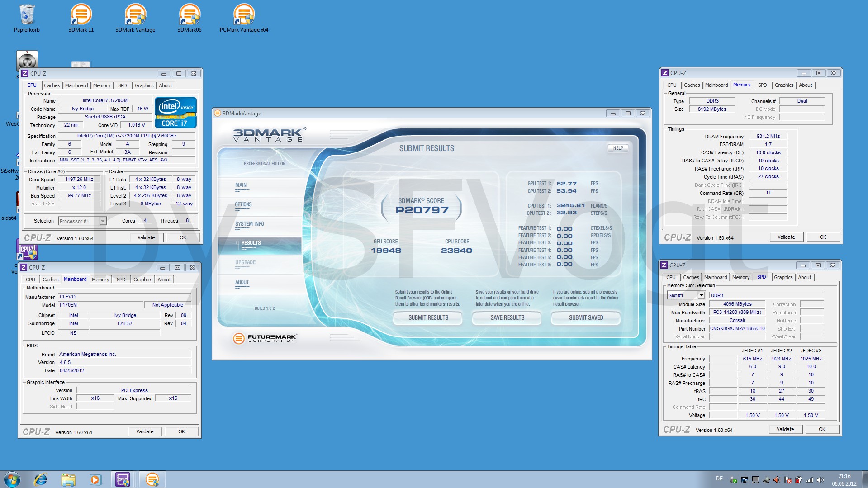This screenshot has height=488, width=868.
Task: Launch the 3DMark Vantage desktop shortcut
Action: [135, 18]
